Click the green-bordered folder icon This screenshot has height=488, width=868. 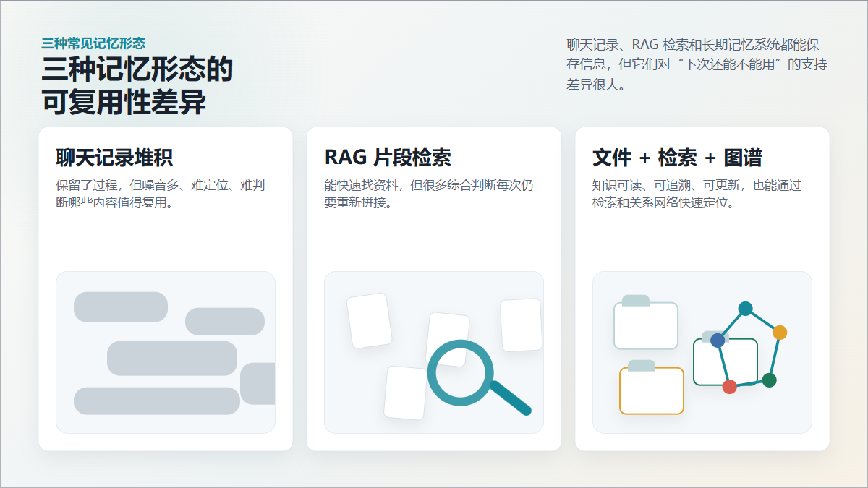tap(726, 359)
